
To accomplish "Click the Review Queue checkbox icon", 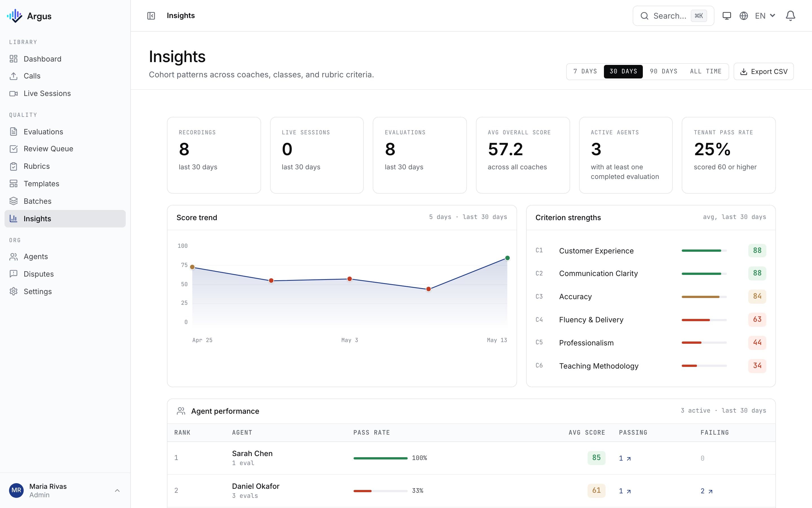I will coord(14,149).
